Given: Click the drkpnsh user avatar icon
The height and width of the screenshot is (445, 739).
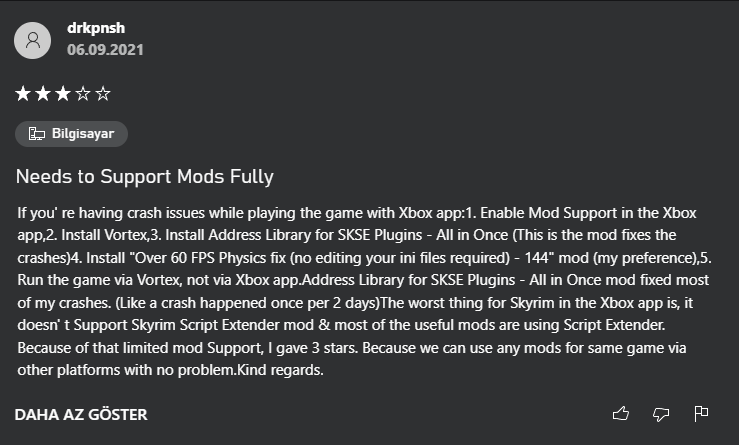Looking at the screenshot, I should point(35,40).
